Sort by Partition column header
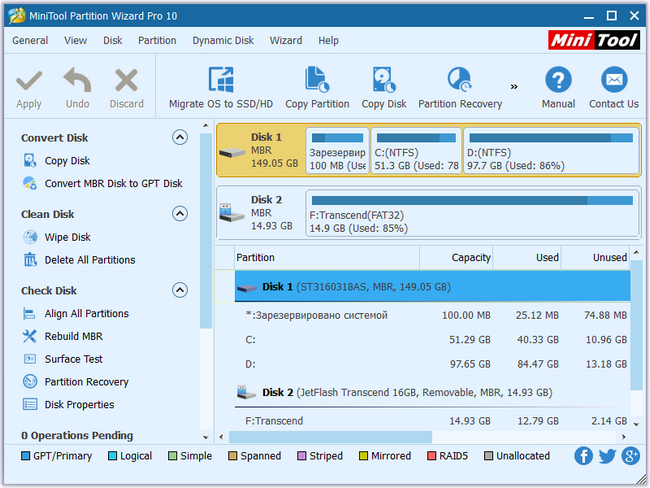The image size is (650, 488). point(327,257)
